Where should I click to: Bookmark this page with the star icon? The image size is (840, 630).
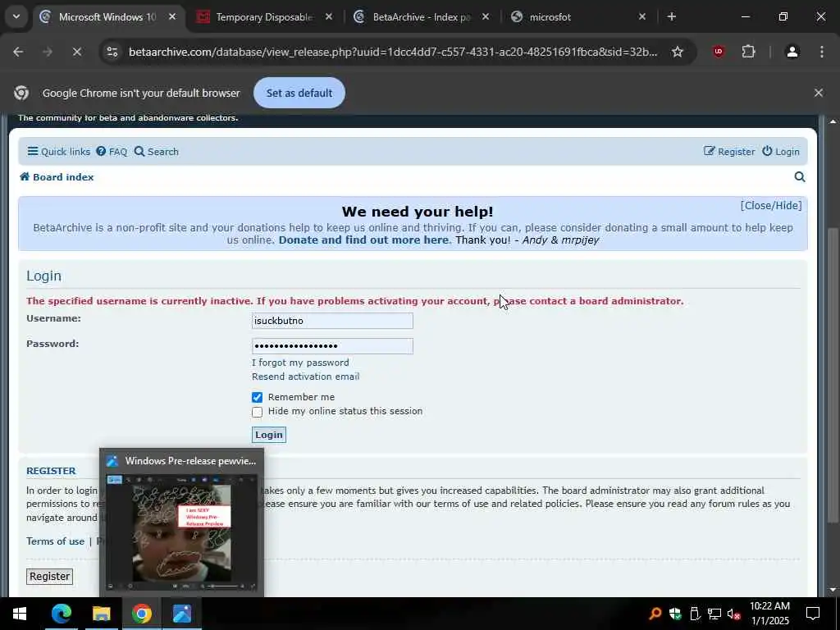[x=678, y=52]
